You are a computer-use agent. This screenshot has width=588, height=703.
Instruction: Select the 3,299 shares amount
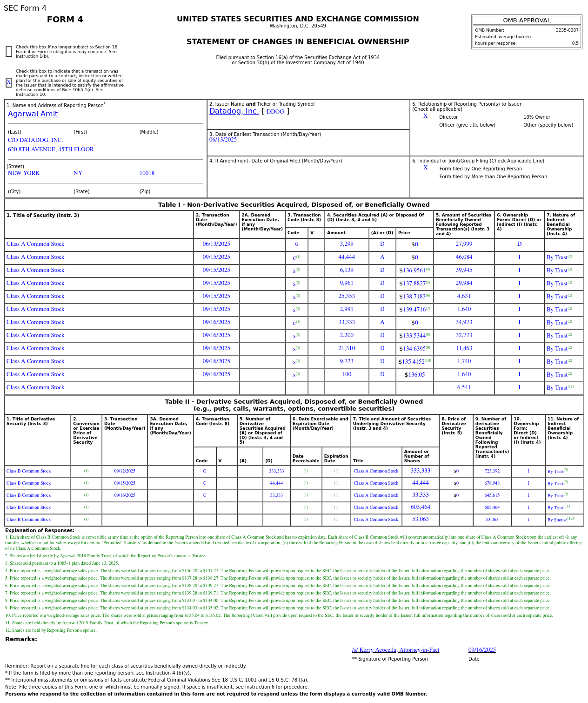pyautogui.click(x=347, y=244)
